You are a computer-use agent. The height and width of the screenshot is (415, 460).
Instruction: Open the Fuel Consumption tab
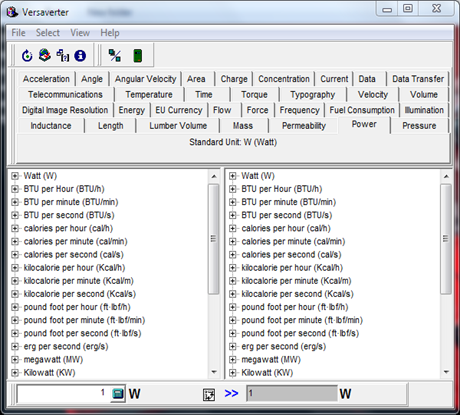(x=362, y=110)
